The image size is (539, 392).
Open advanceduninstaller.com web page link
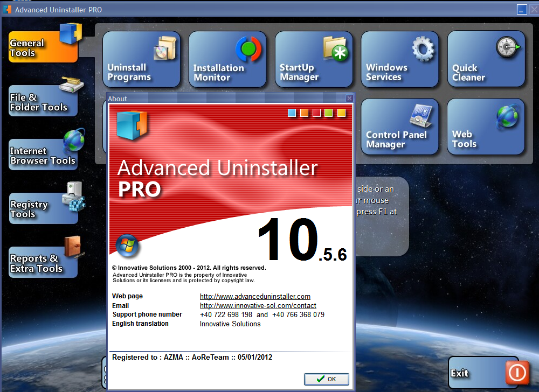coord(255,296)
